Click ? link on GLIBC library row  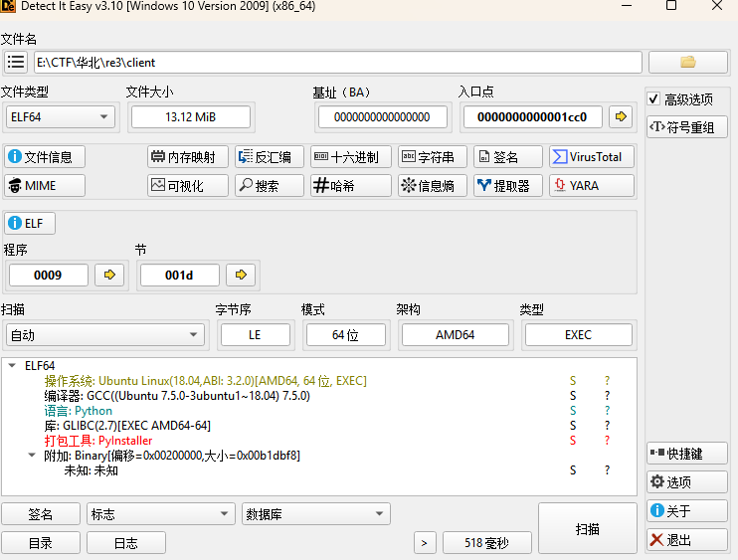607,426
